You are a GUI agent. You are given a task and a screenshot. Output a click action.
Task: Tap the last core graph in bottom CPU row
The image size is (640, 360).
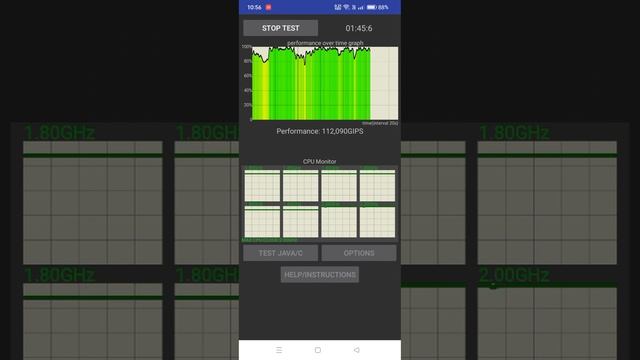tap(377, 222)
